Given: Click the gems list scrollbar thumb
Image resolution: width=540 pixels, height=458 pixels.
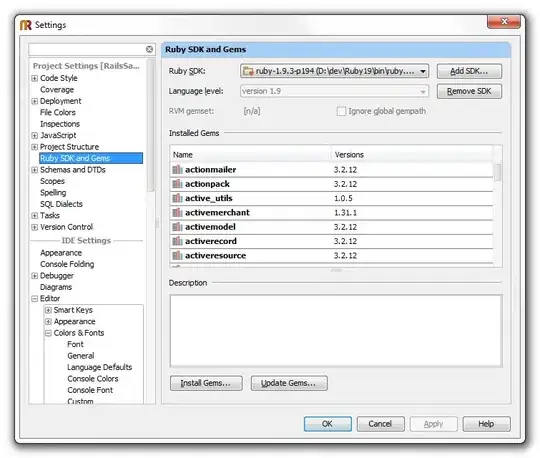Looking at the screenshot, I should pyautogui.click(x=498, y=172).
